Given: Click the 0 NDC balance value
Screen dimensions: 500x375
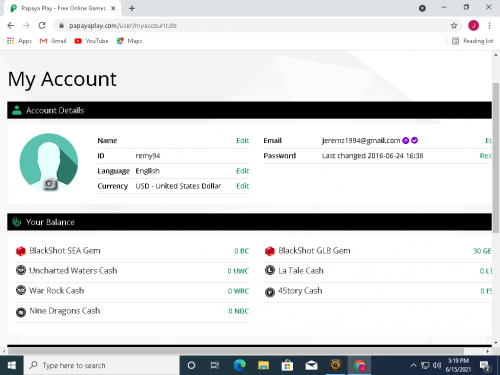Looking at the screenshot, I should pyautogui.click(x=239, y=311).
